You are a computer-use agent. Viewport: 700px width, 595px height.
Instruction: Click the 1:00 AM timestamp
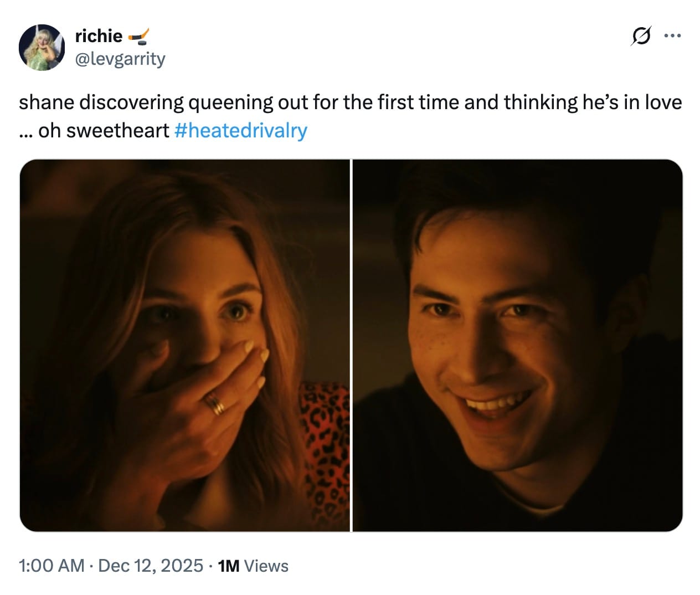[x=51, y=566]
